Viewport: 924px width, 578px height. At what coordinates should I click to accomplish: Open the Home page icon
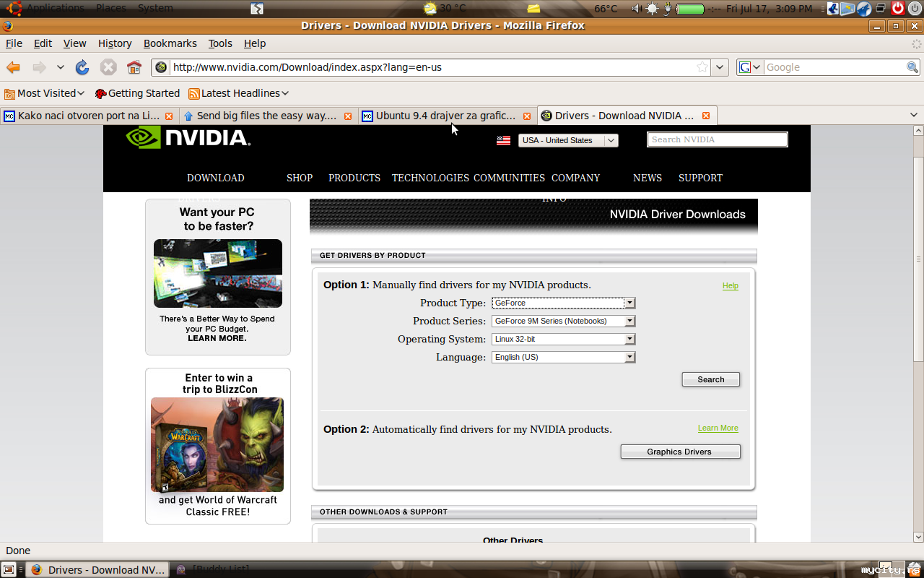(x=134, y=67)
